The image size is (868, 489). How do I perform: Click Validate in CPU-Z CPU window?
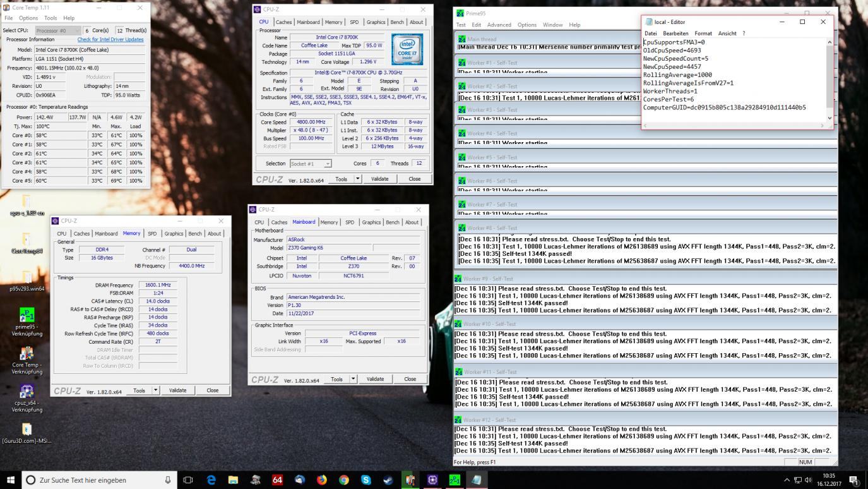pyautogui.click(x=380, y=179)
